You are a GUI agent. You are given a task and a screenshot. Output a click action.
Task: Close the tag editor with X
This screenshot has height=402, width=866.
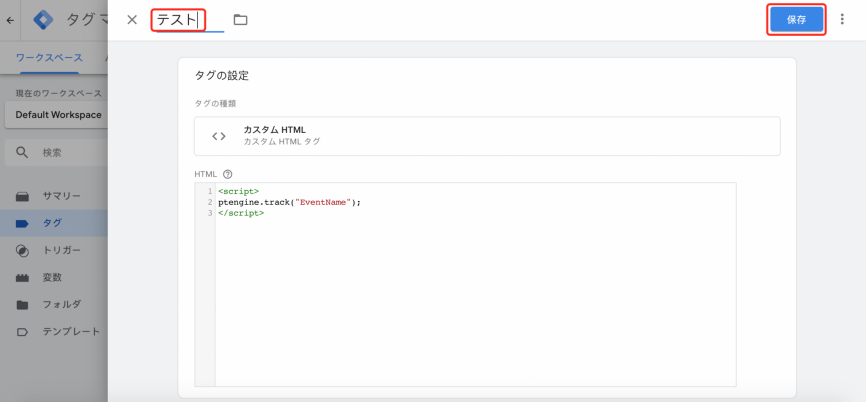tap(131, 20)
